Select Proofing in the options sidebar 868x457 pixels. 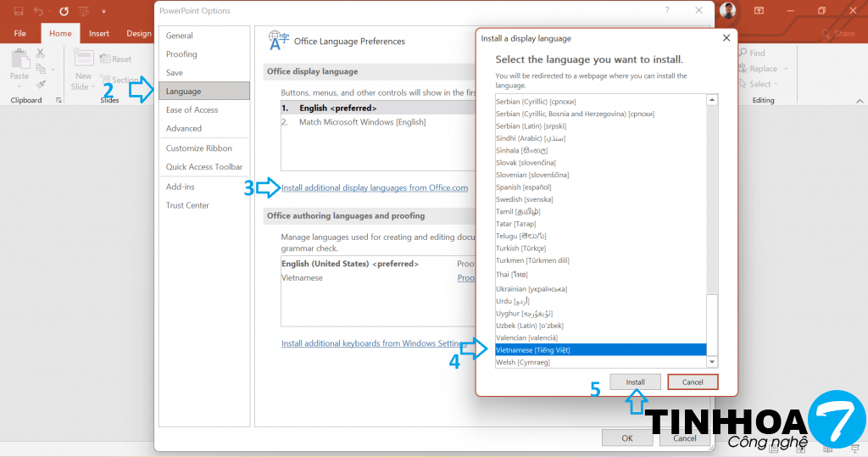pyautogui.click(x=181, y=54)
